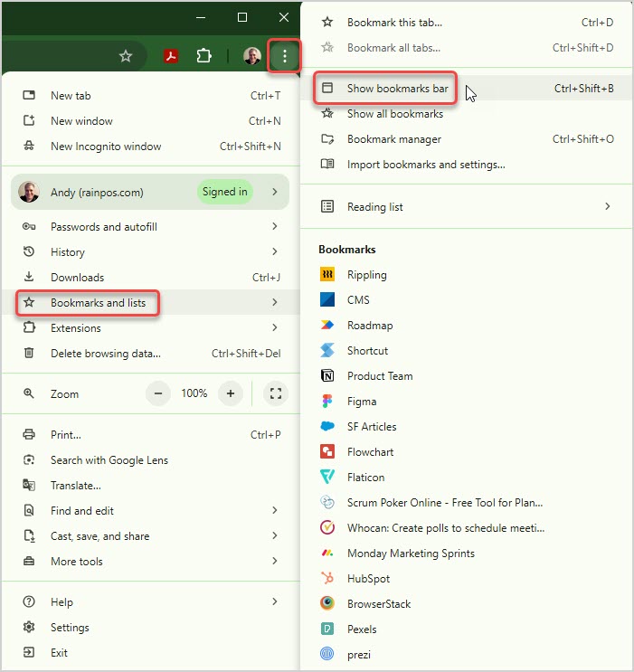Open the Adobe Acrobat extension icon

click(x=171, y=56)
